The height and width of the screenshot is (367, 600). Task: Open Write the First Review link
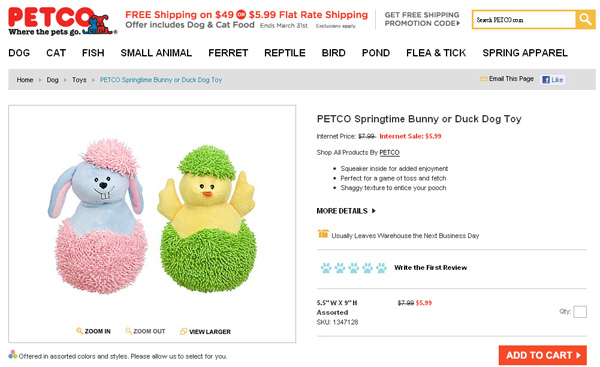[x=430, y=268]
